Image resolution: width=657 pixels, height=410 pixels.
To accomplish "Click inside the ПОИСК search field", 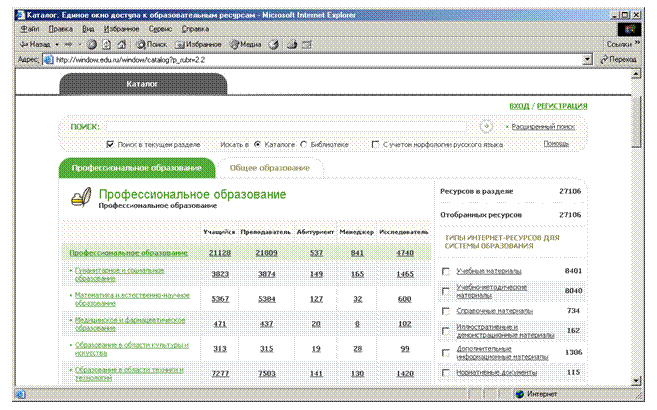I will (x=286, y=126).
